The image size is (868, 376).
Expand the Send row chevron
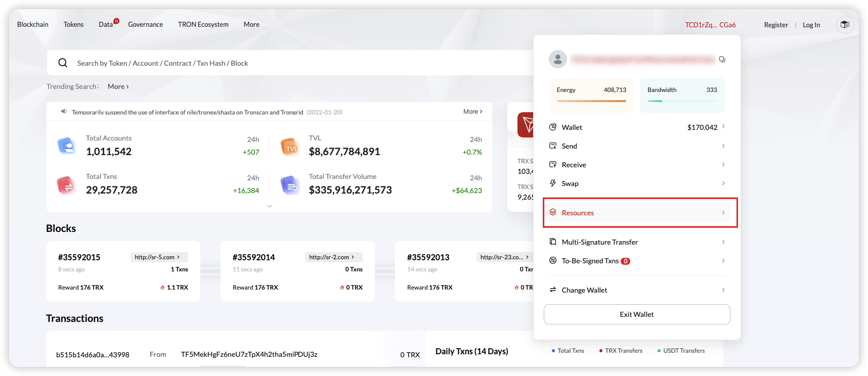(x=723, y=146)
